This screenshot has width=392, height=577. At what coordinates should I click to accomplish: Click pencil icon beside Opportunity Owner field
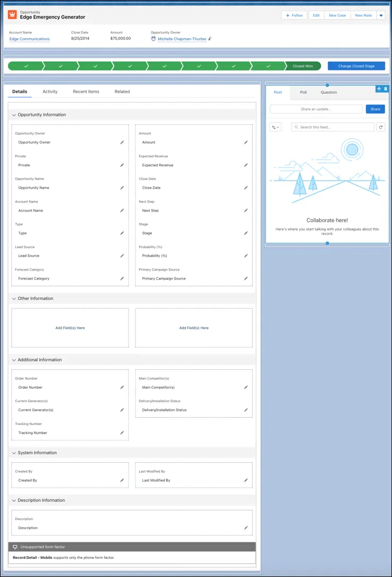[x=122, y=142]
